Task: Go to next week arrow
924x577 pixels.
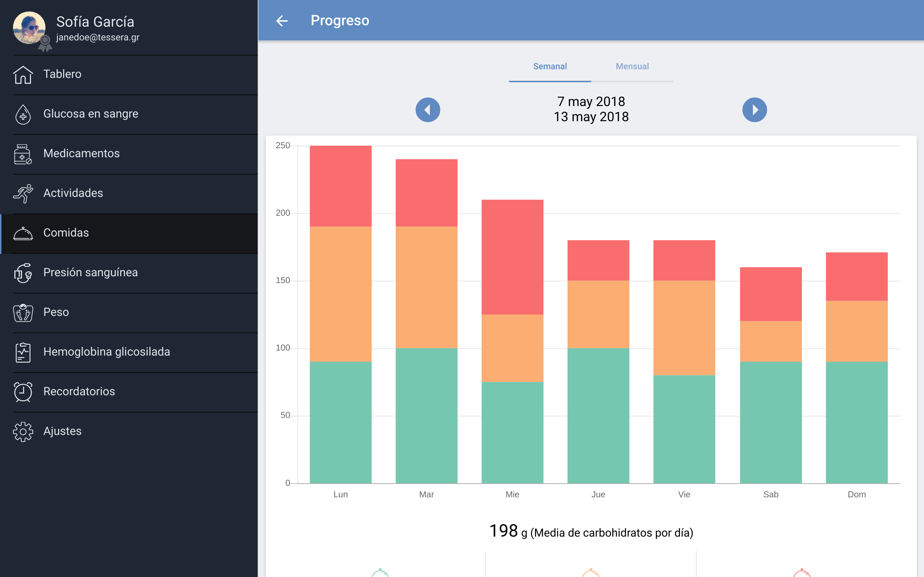Action: click(754, 110)
